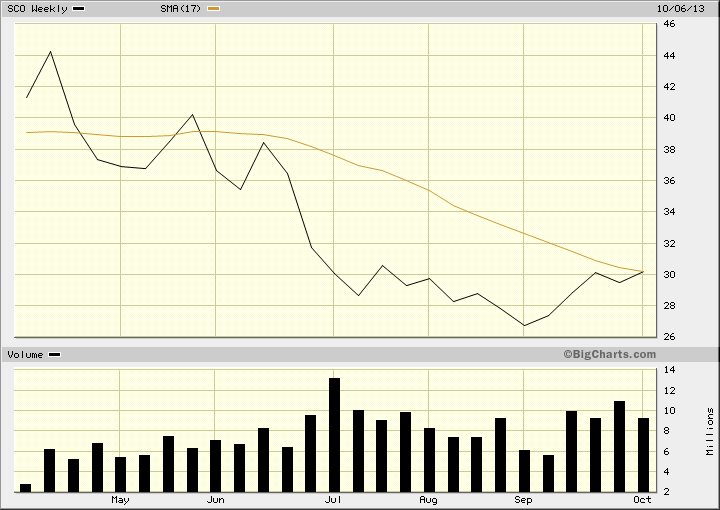Viewport: 720px width, 510px height.
Task: Click the "12" volume axis label
Action: point(669,391)
